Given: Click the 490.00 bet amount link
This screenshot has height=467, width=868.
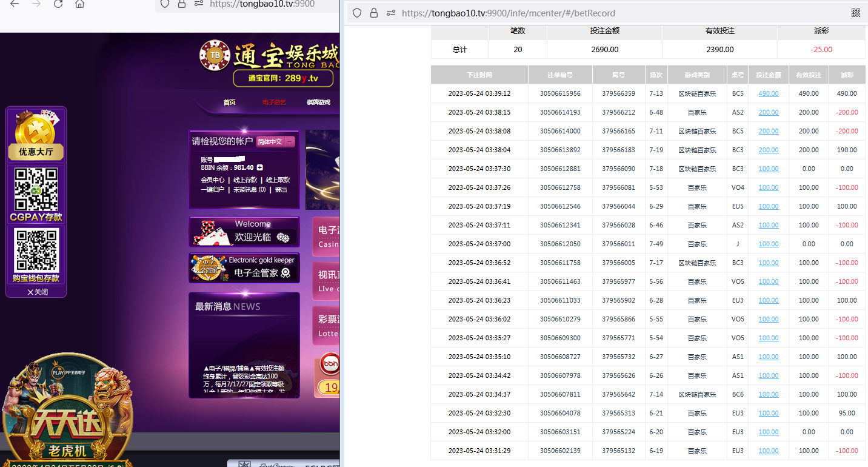Looking at the screenshot, I should 768,94.
